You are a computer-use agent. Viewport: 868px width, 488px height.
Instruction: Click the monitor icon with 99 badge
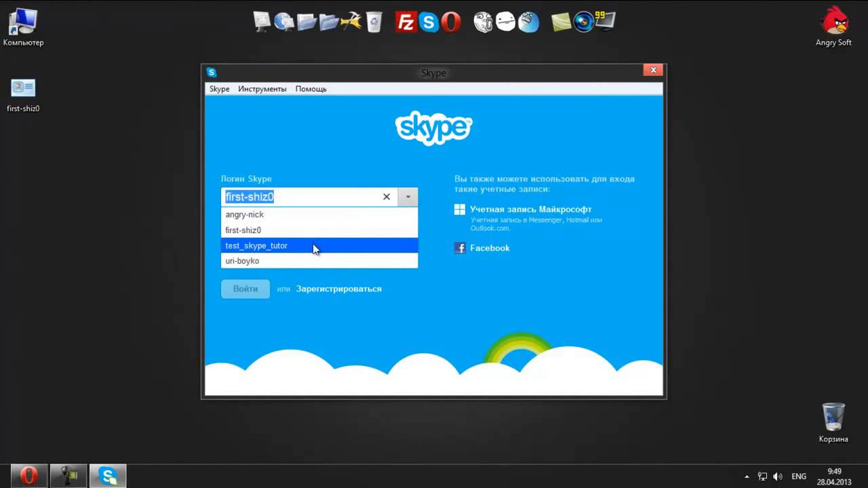click(x=605, y=21)
